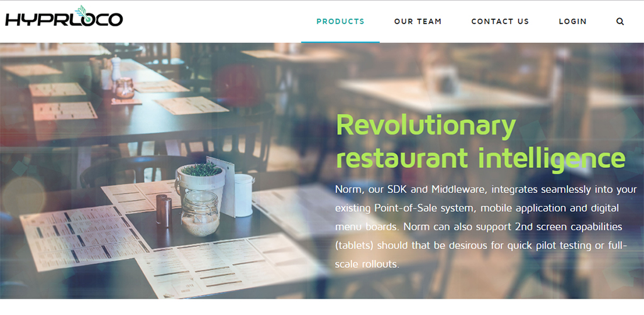This screenshot has height=315, width=644.
Task: Click the HYPRLOCO logo
Action: pos(64,17)
